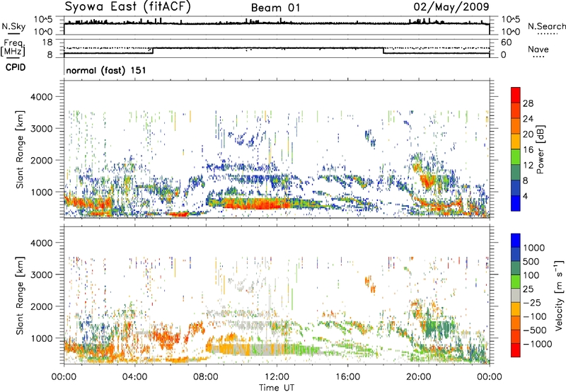Pick the top red segment of the power colorbar
566x392 pixels.
(x=516, y=95)
